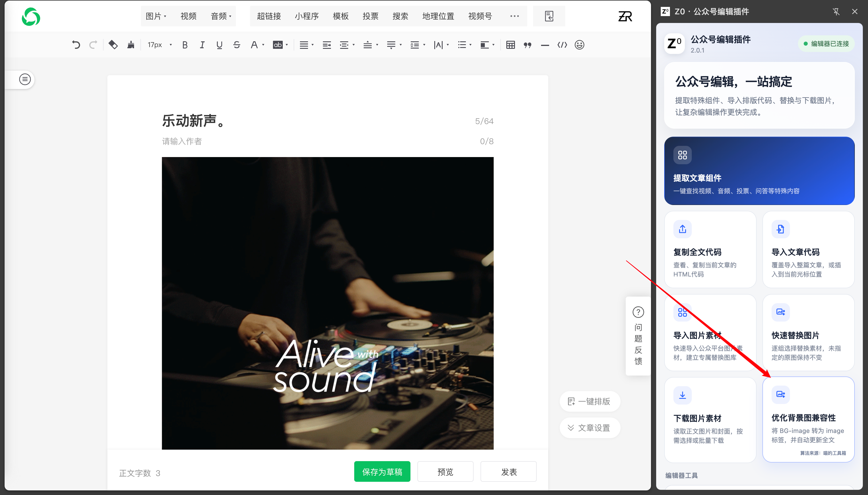Image resolution: width=868 pixels, height=495 pixels.
Task: Undo the last edit
Action: pyautogui.click(x=76, y=45)
